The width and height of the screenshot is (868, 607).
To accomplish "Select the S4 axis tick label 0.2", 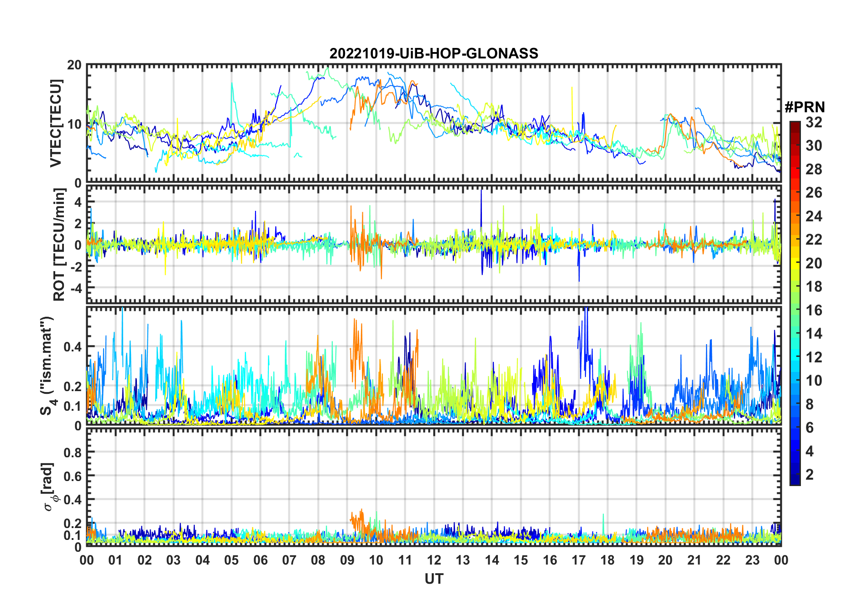I will 73,386.
